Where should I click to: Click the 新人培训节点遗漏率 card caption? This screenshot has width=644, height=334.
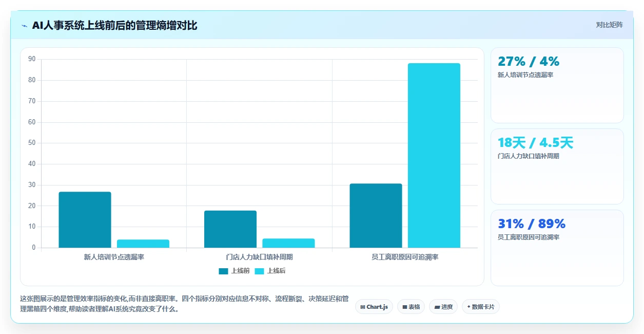point(525,75)
